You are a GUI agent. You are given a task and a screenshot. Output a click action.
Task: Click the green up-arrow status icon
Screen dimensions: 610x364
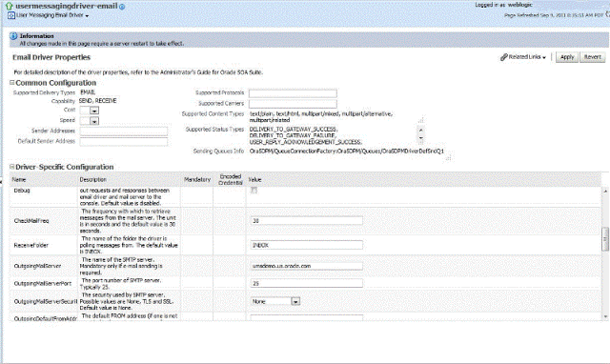pos(9,6)
